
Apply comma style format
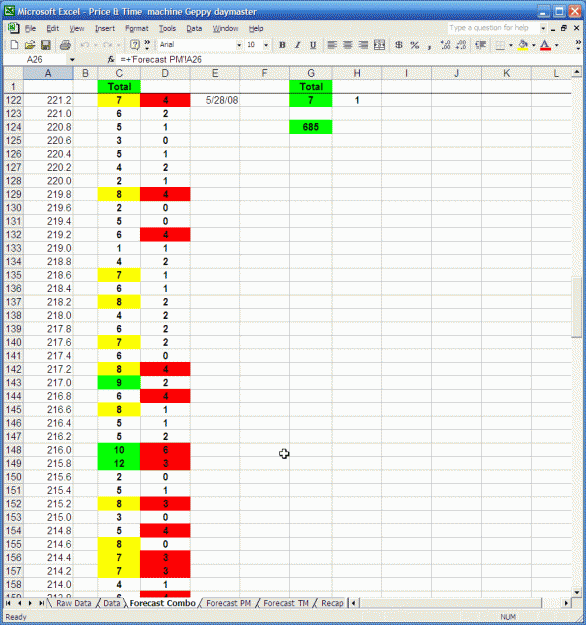[x=429, y=45]
